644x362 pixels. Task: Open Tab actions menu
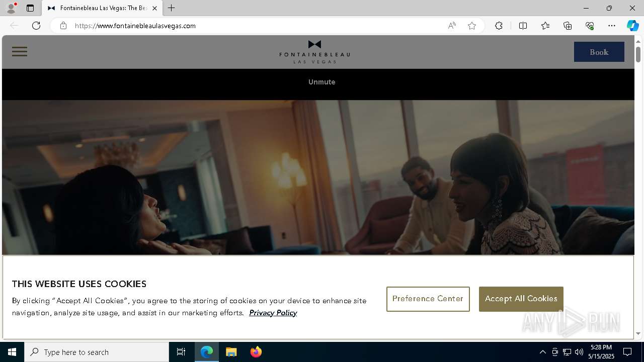pos(30,8)
